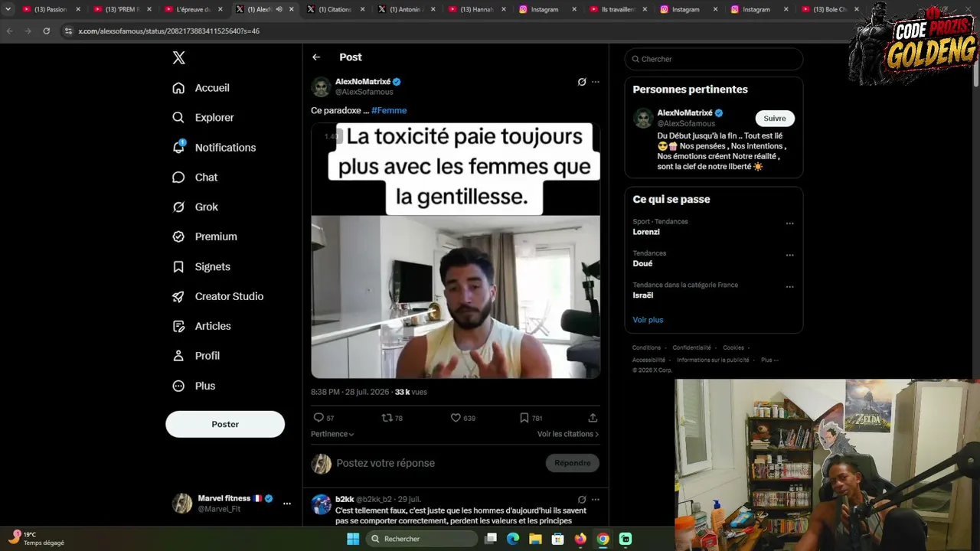Screen dimensions: 980x551
Task: Open @AlexSofamous handle on the post
Action: [x=364, y=92]
